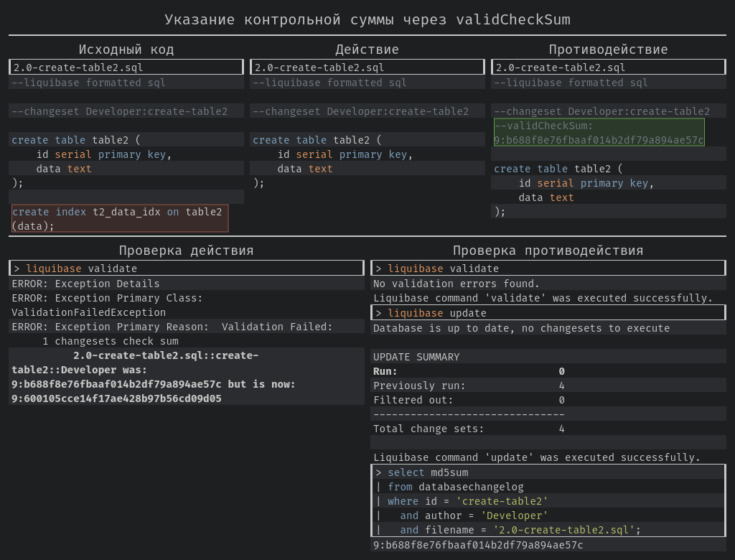735x560 pixels.
Task: Click '--changeset Developer:create-table2' in the Действие column
Action: 360,111
